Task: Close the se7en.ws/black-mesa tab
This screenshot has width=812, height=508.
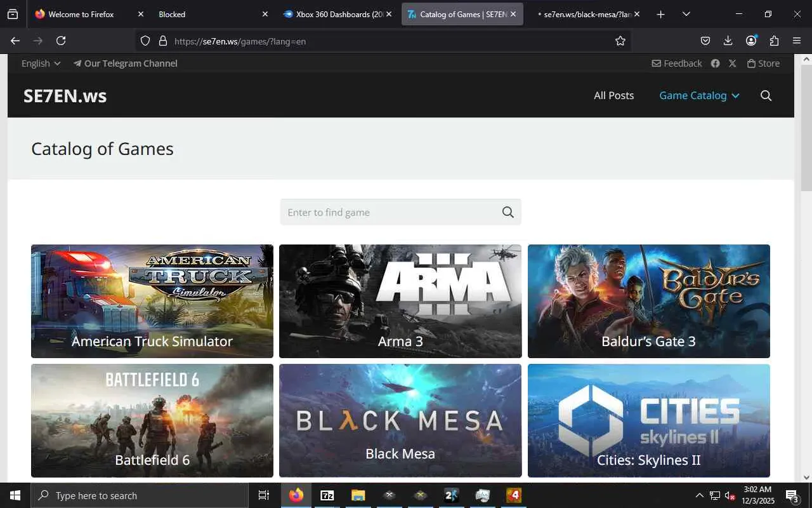Action: click(637, 14)
